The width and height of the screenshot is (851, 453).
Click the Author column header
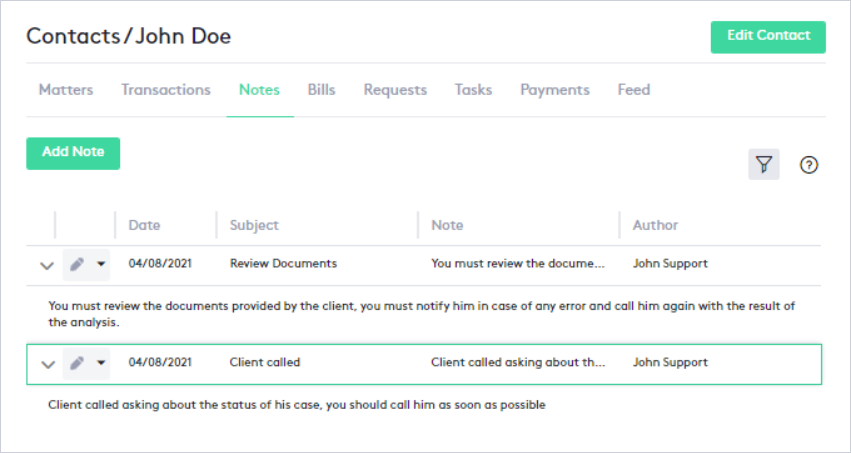[x=655, y=225]
